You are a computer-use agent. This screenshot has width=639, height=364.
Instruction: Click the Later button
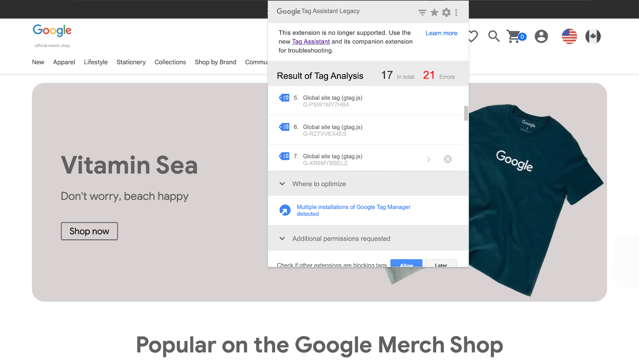tap(441, 264)
